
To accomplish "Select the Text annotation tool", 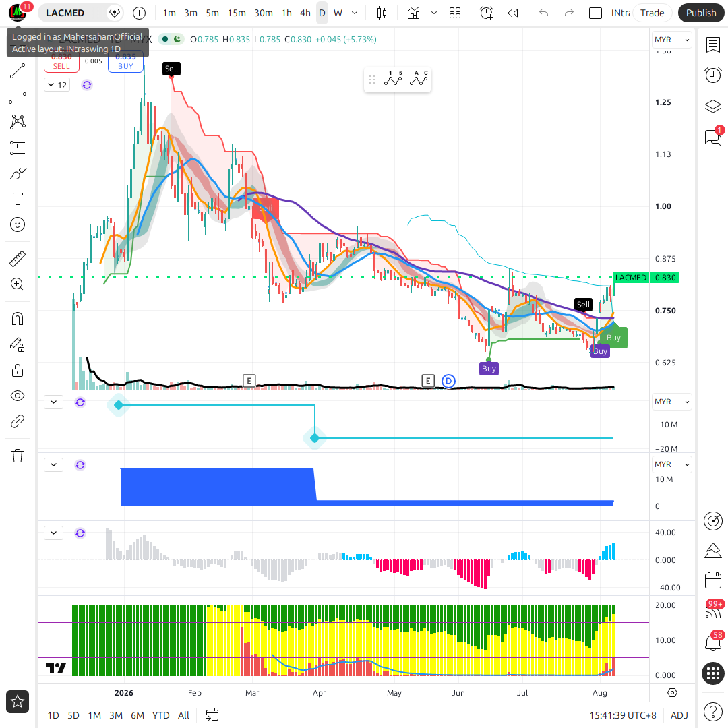I will (18, 199).
